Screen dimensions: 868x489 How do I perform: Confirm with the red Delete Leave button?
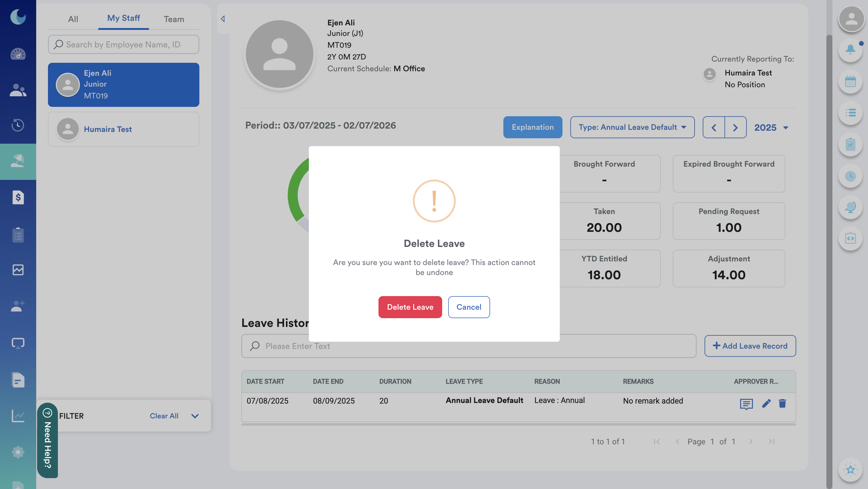click(x=410, y=307)
